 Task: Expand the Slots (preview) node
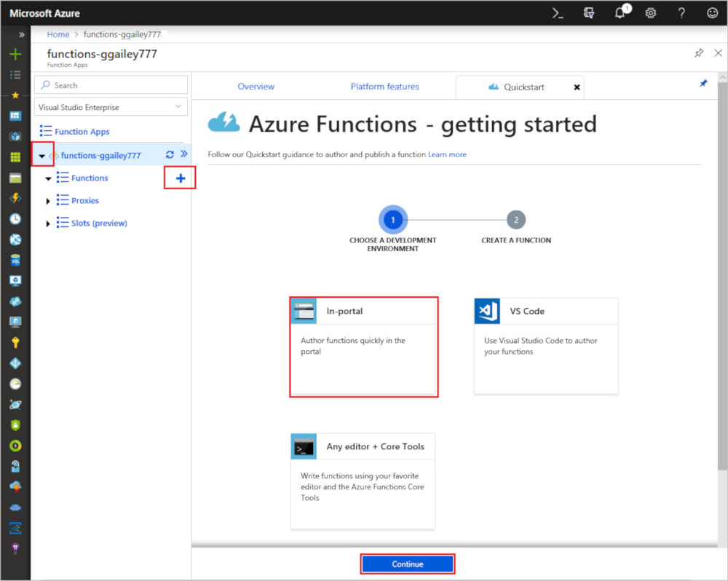[49, 224]
